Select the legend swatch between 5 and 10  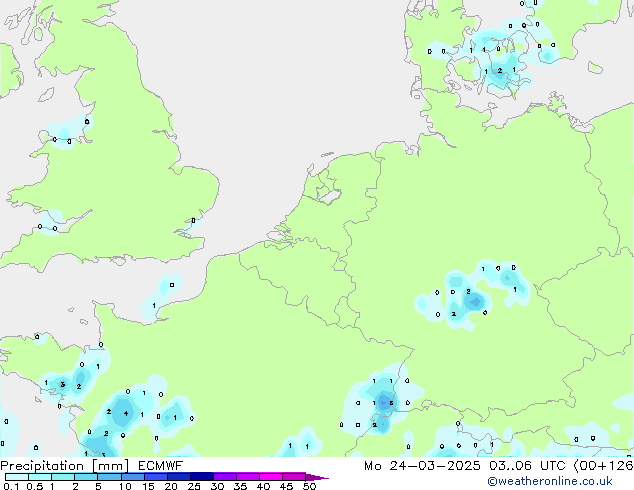coord(109,477)
